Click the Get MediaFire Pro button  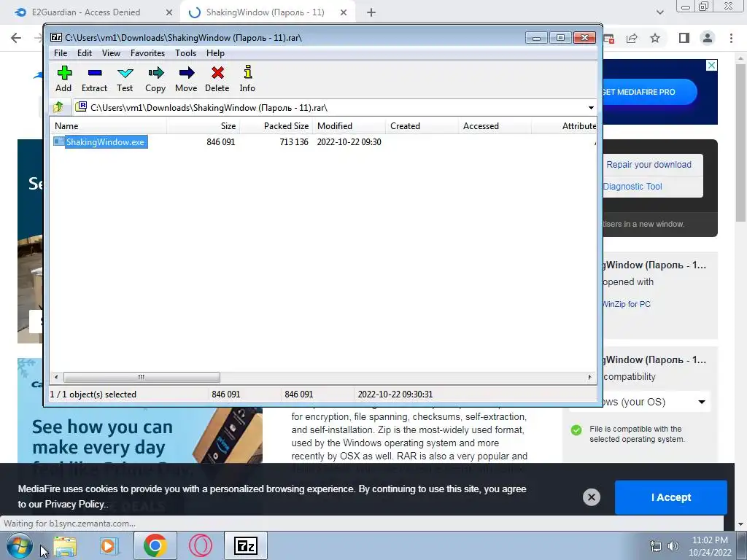coord(650,92)
